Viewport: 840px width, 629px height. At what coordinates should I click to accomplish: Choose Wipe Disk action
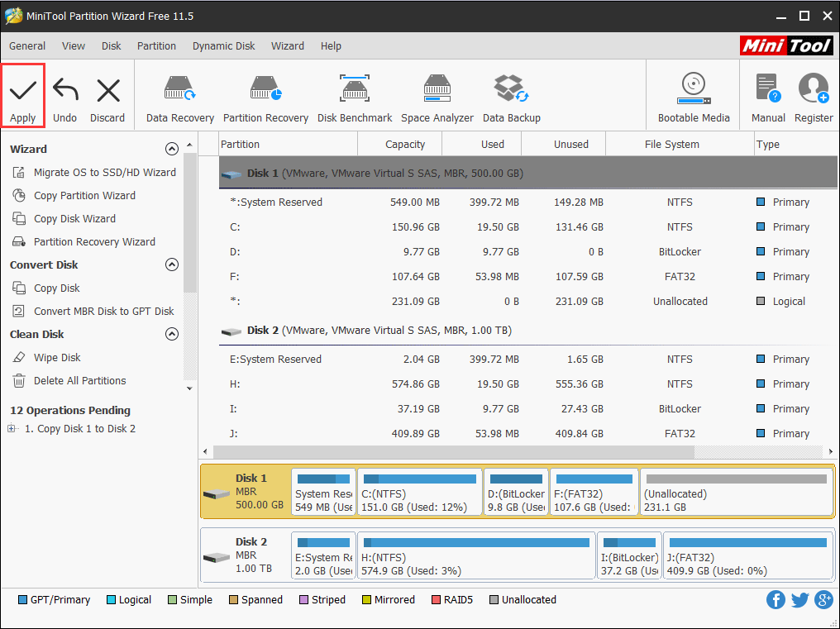click(46, 357)
